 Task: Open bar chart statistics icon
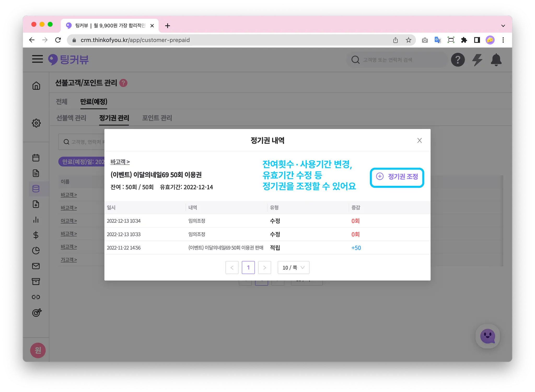click(36, 220)
